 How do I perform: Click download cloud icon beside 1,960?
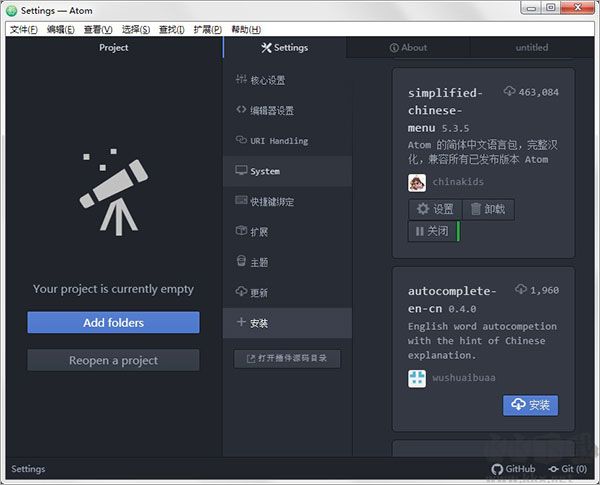pyautogui.click(x=520, y=289)
